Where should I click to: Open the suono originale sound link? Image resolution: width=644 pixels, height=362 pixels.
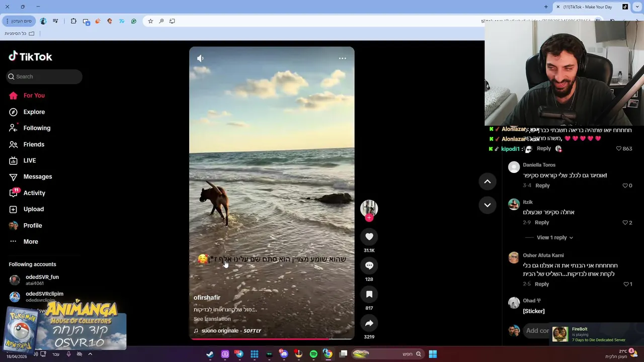(227, 331)
